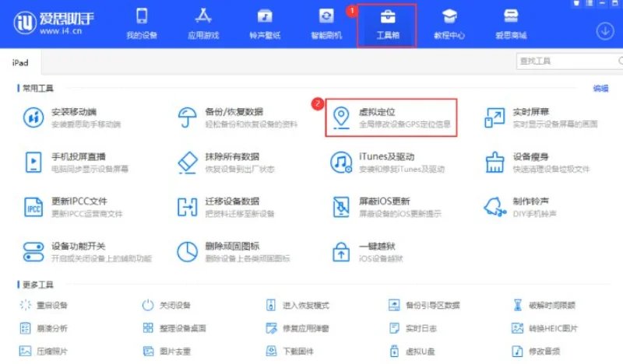The width and height of the screenshot is (623, 364).
Task: Choose 进入恢复模式
Action: [297, 305]
